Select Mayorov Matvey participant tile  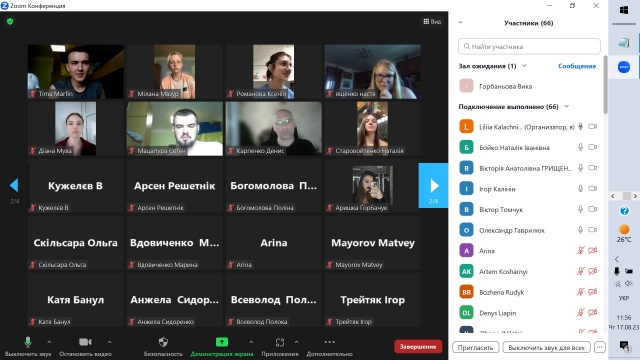pos(373,242)
